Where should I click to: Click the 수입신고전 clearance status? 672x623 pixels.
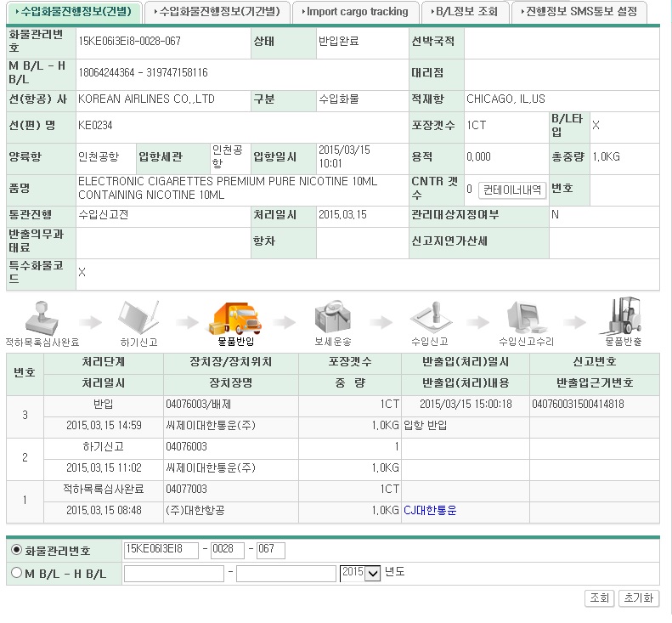pos(104,214)
